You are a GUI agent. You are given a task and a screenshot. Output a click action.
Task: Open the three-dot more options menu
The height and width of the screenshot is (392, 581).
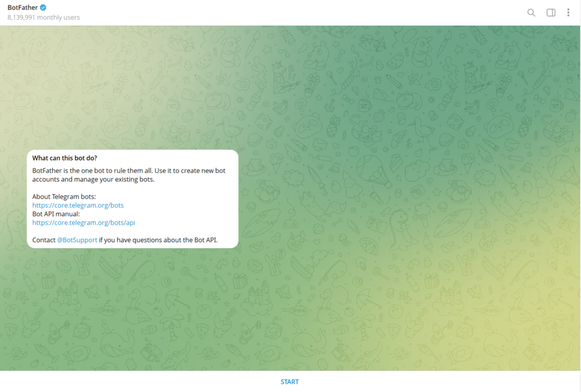click(x=568, y=12)
